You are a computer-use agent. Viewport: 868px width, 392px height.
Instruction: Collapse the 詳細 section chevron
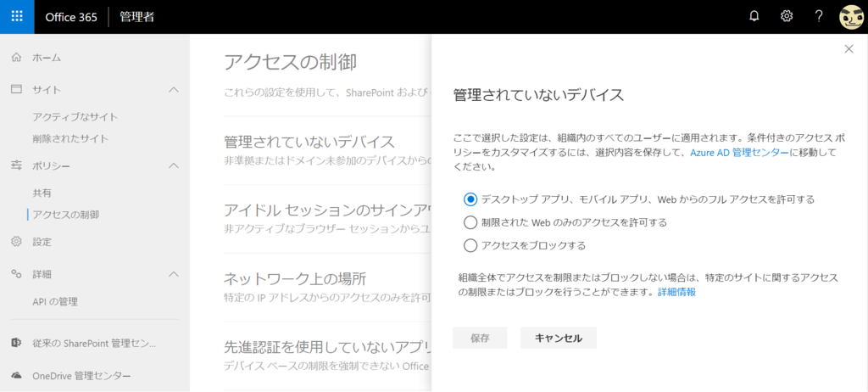tap(174, 274)
